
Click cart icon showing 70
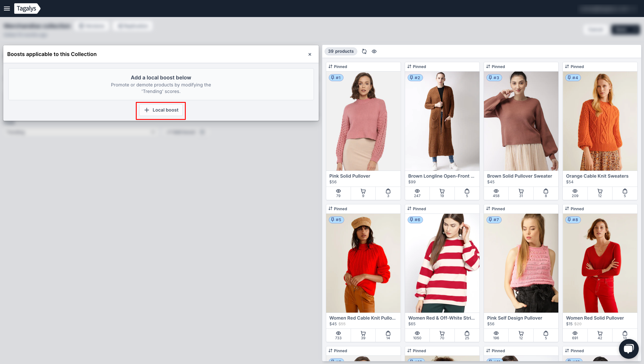pyautogui.click(x=442, y=333)
